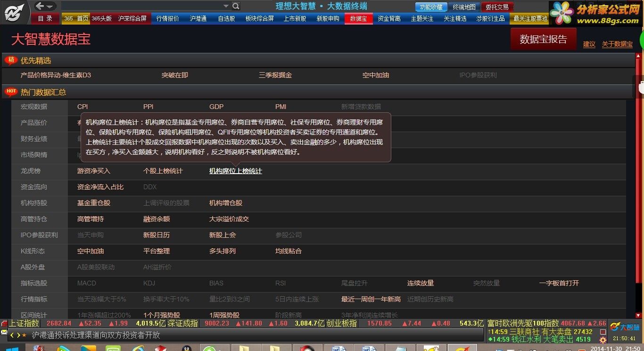644x351 pixels.
Task: Open the 关注精选 tab
Action: click(455, 18)
